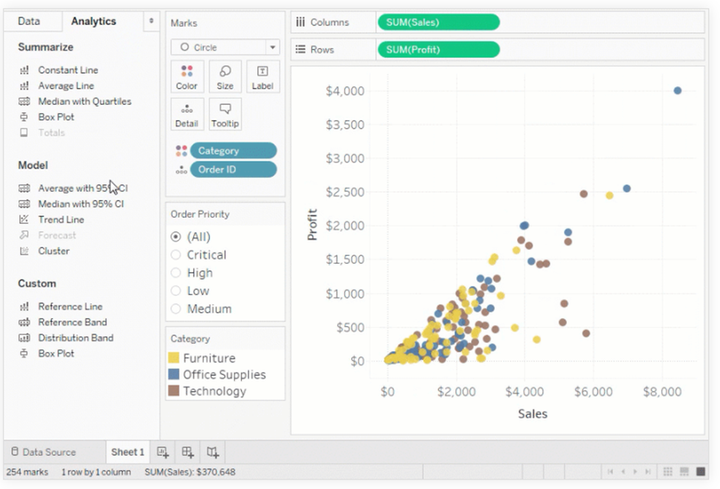
Task: Click the top-right $4,000 profit data point
Action: pyautogui.click(x=677, y=91)
